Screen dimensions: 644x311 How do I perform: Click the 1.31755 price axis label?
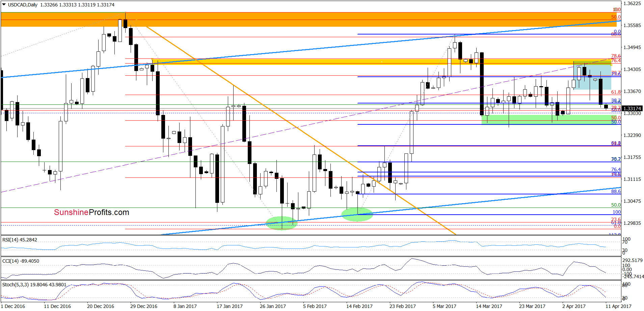[x=632, y=157]
